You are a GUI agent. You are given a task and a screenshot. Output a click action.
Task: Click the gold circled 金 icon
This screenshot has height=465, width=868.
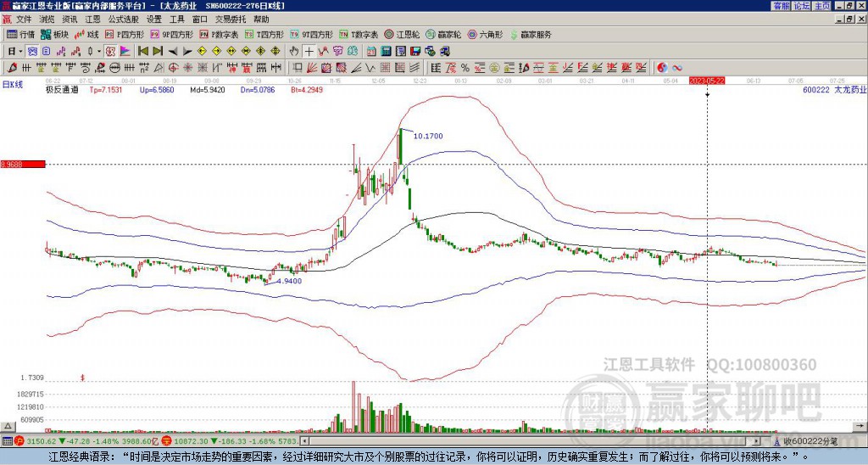click(x=494, y=68)
